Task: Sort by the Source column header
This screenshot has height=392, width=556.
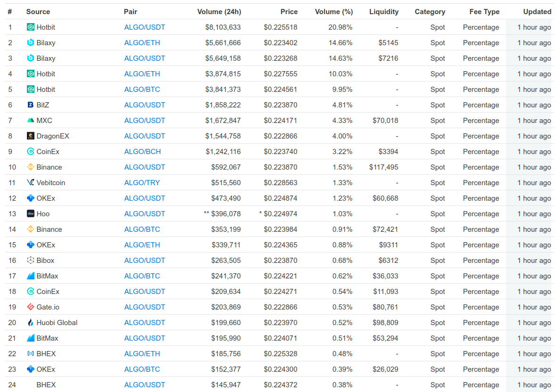Action: pyautogui.click(x=38, y=12)
